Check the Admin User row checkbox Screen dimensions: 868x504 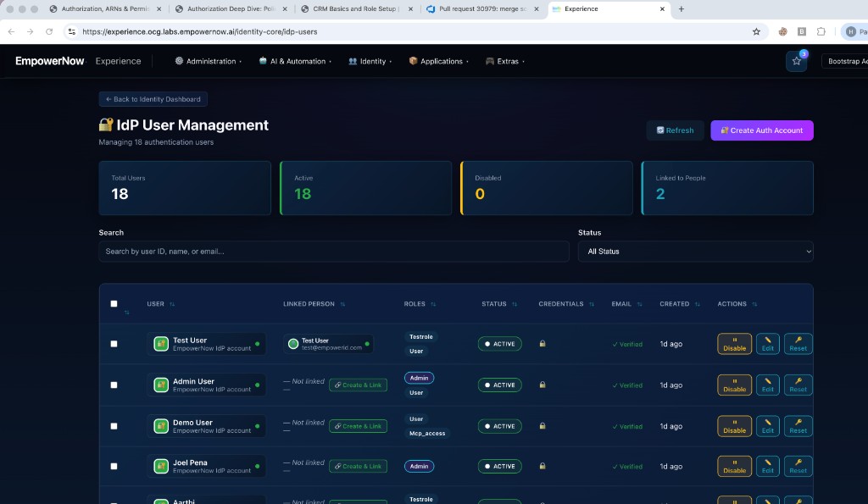click(114, 385)
